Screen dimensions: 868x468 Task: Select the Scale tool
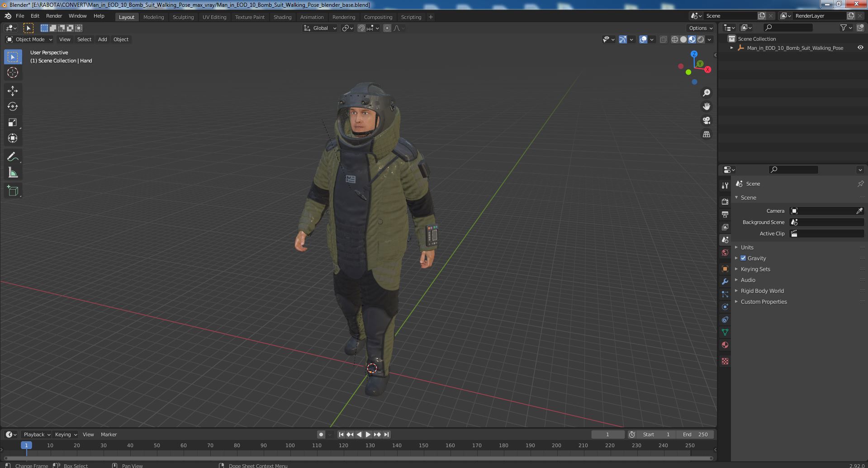(13, 122)
